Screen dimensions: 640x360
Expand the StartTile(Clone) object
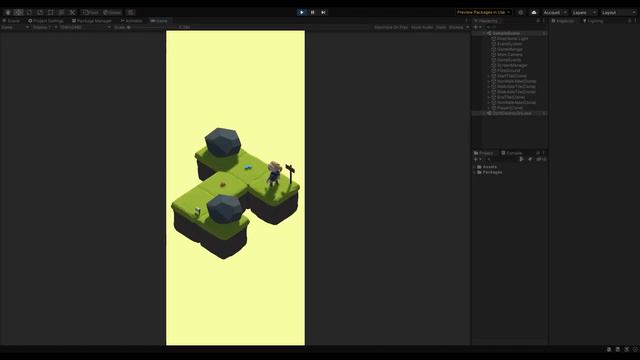point(489,76)
